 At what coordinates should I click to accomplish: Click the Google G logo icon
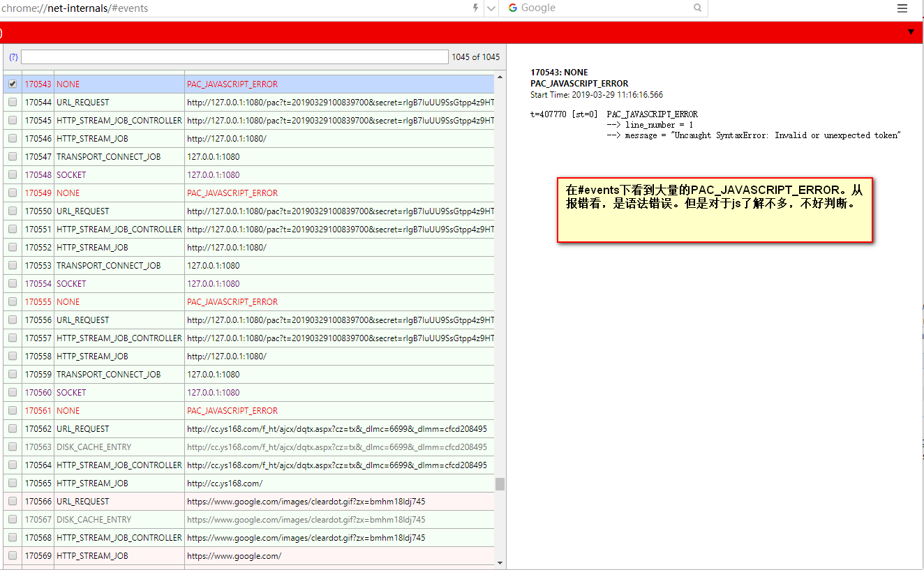coord(513,8)
